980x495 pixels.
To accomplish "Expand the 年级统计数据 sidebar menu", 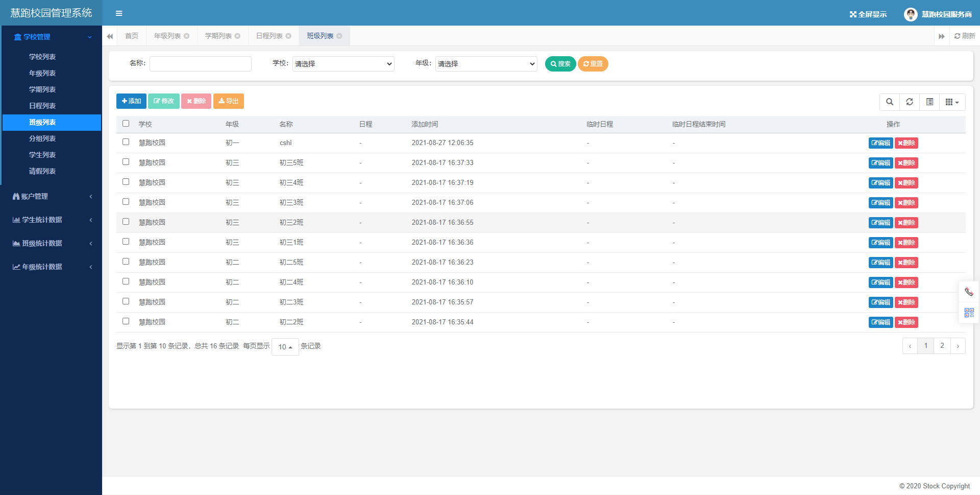I will [x=51, y=267].
